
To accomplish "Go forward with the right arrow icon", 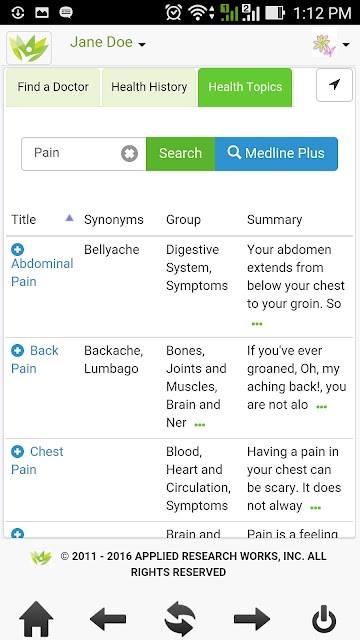I will click(252, 619).
